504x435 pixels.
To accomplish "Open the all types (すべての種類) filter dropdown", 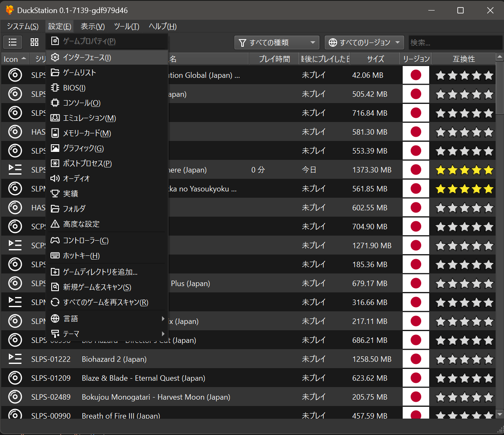I will [277, 42].
